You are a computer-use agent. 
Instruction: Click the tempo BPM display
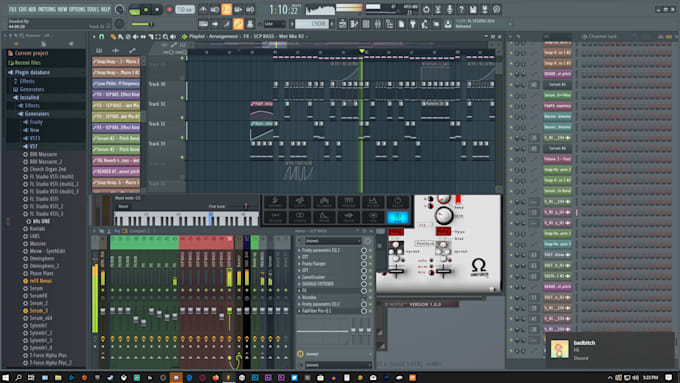point(185,10)
